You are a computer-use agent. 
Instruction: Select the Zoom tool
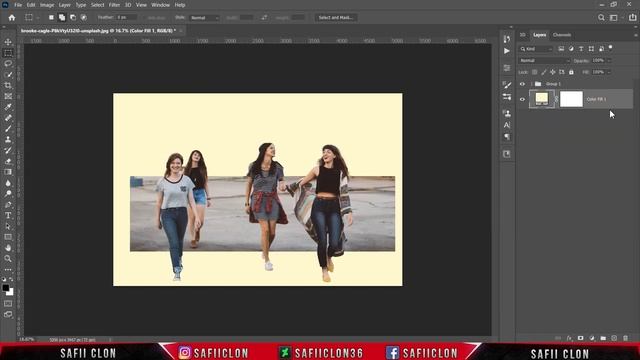pos(8,258)
